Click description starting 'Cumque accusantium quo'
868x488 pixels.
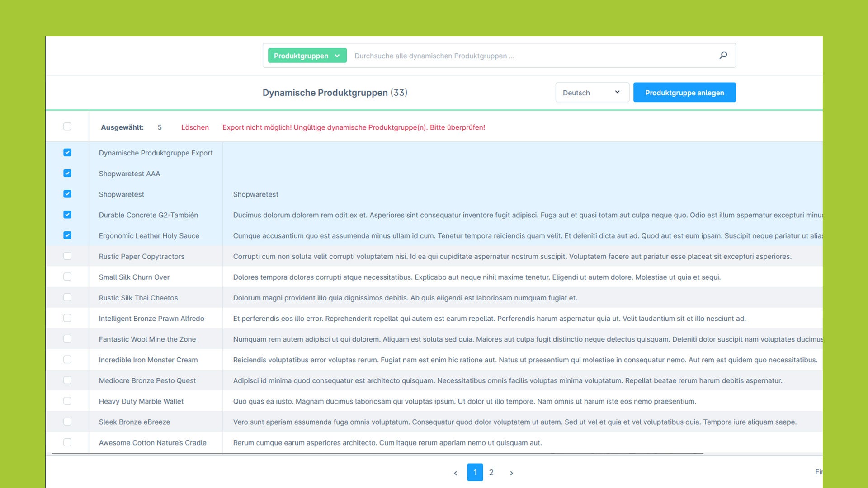(528, 236)
